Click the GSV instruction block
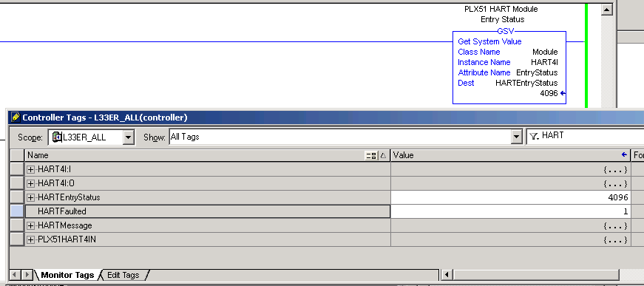The height and width of the screenshot is (286, 644). click(509, 67)
